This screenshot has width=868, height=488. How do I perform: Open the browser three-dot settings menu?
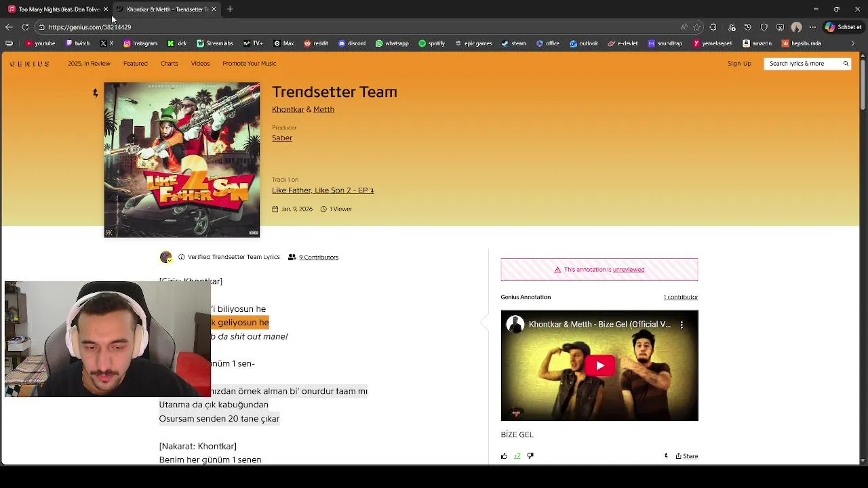812,27
